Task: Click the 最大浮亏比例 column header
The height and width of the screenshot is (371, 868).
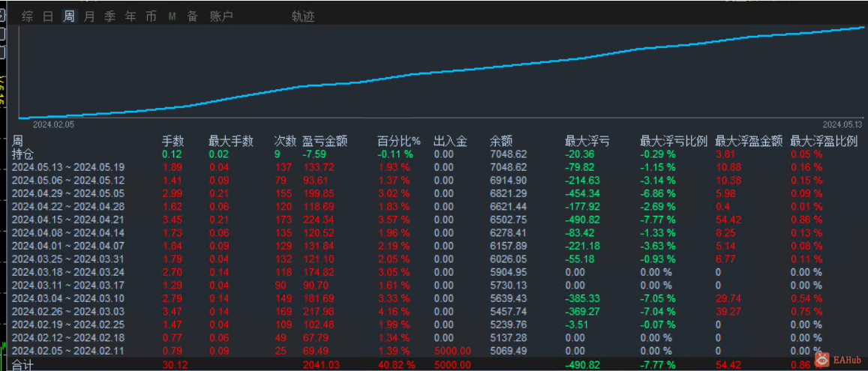Action: (x=674, y=142)
